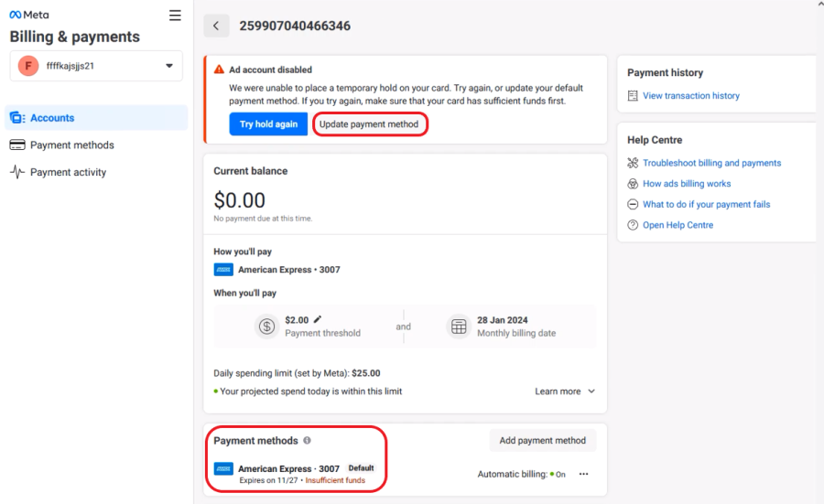Click Update payment method button
The image size is (824, 504).
point(369,124)
